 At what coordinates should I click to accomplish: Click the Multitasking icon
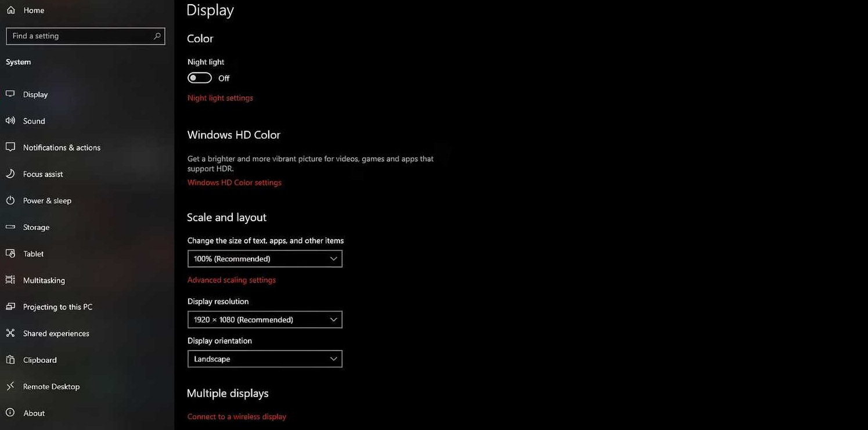[x=10, y=280]
